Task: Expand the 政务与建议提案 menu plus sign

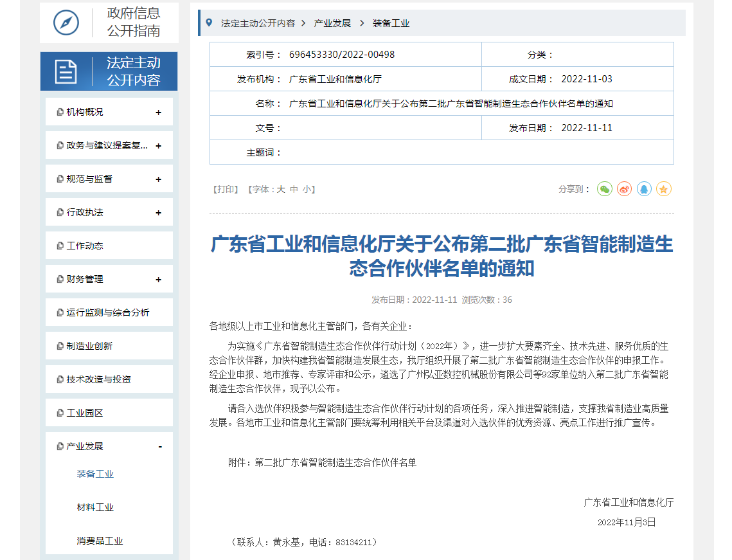Action: click(x=158, y=146)
